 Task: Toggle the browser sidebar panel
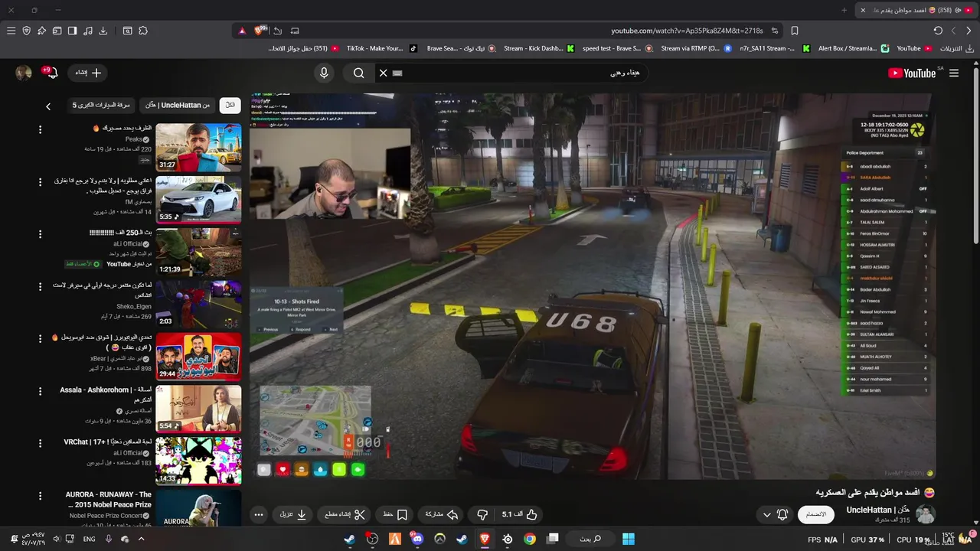[x=72, y=31]
